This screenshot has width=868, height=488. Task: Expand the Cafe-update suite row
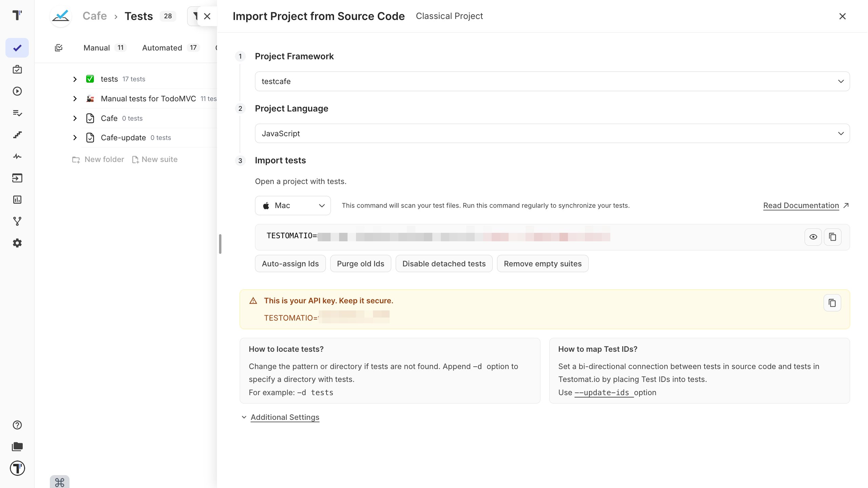[x=75, y=138]
